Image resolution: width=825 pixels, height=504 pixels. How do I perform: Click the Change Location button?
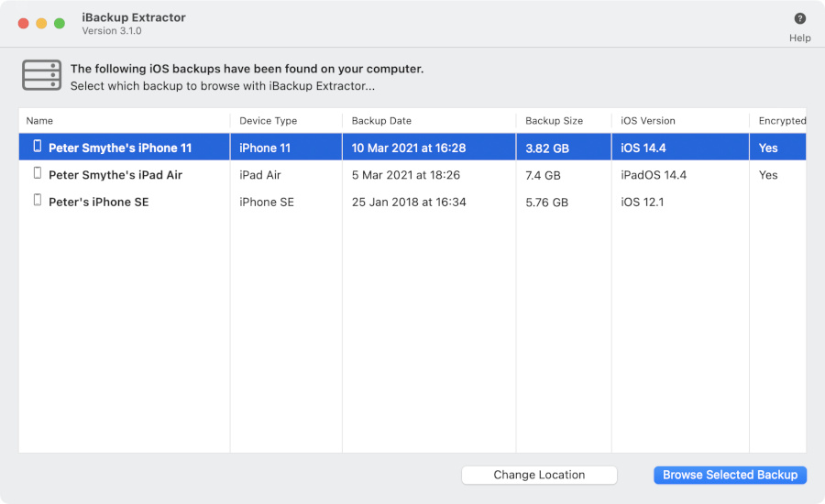(539, 475)
